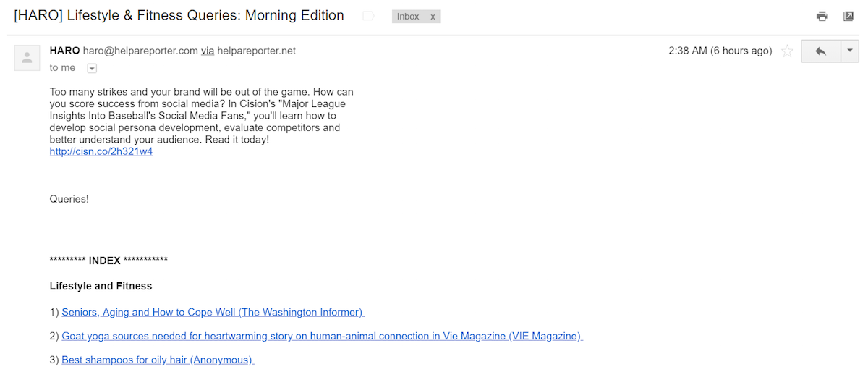
Task: Click the 2:38 AM timestamp
Action: click(720, 51)
